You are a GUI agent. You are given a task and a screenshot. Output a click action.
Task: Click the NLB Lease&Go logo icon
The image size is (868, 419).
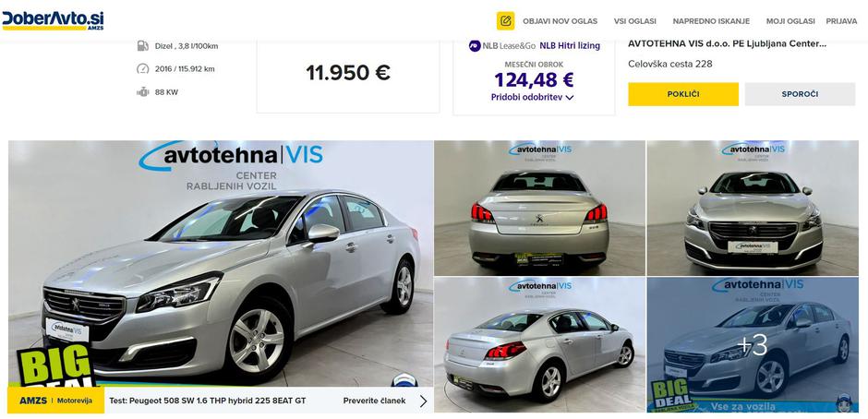click(x=475, y=46)
